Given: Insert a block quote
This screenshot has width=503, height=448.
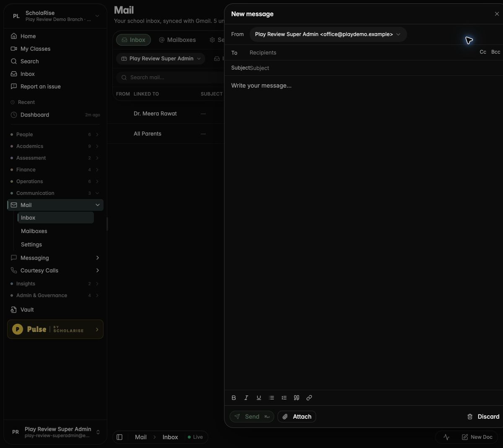Looking at the screenshot, I should click(297, 398).
